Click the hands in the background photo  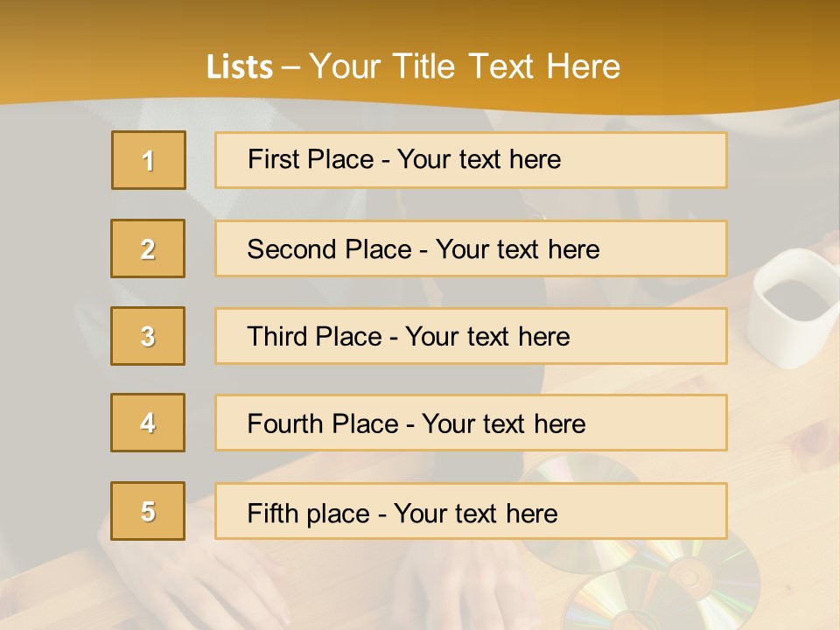[x=219, y=586]
